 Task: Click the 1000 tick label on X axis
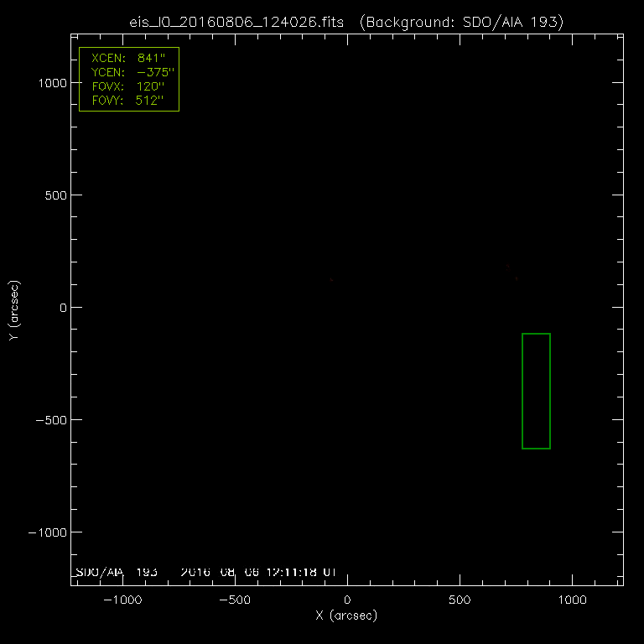tap(572, 600)
